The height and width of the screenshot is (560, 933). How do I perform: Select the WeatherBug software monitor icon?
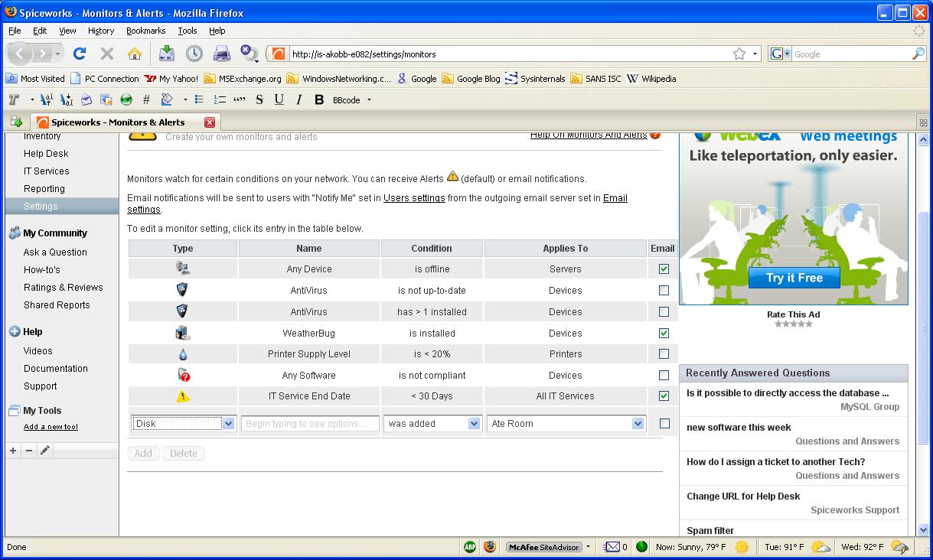tap(184, 332)
